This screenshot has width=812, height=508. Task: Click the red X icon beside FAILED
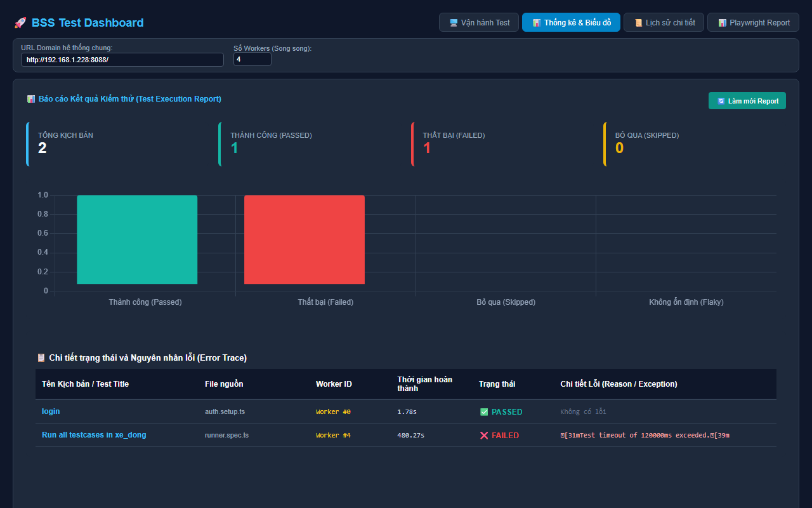pyautogui.click(x=484, y=436)
